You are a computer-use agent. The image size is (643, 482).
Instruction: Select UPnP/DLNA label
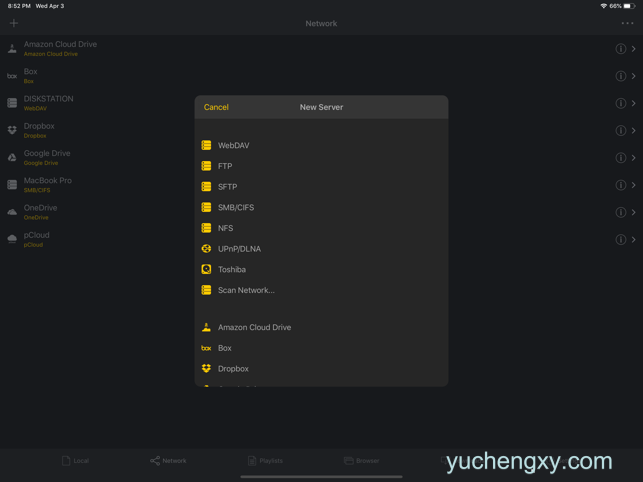click(x=239, y=249)
